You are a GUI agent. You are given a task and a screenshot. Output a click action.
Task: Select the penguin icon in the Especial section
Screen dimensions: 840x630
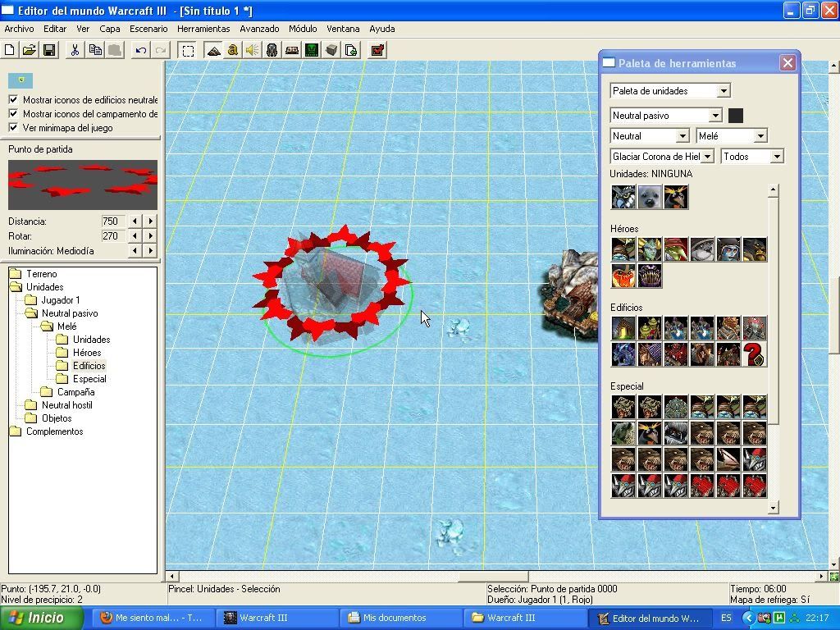point(650,433)
